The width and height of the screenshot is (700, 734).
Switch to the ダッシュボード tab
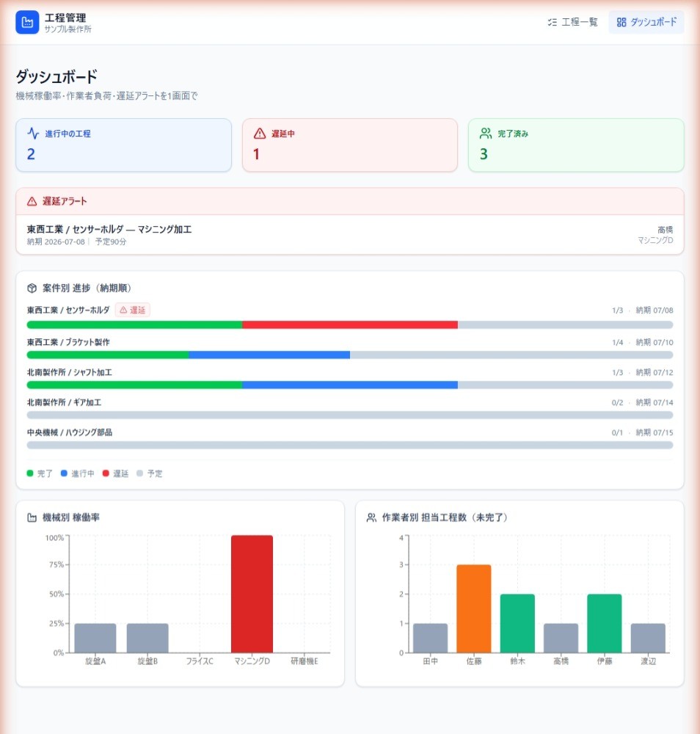pyautogui.click(x=646, y=22)
